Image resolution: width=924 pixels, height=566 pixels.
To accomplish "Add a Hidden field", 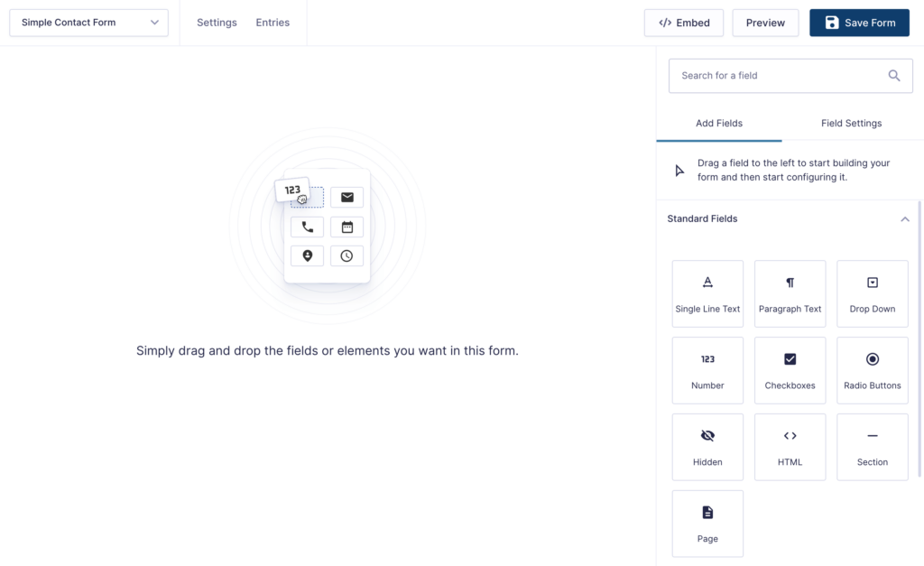I will pos(707,447).
